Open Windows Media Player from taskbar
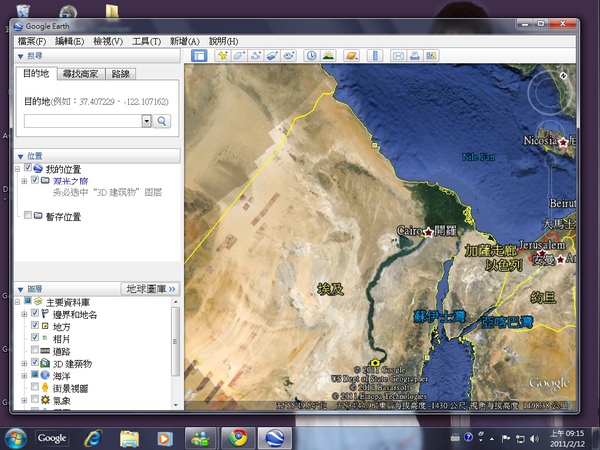 pos(165,439)
